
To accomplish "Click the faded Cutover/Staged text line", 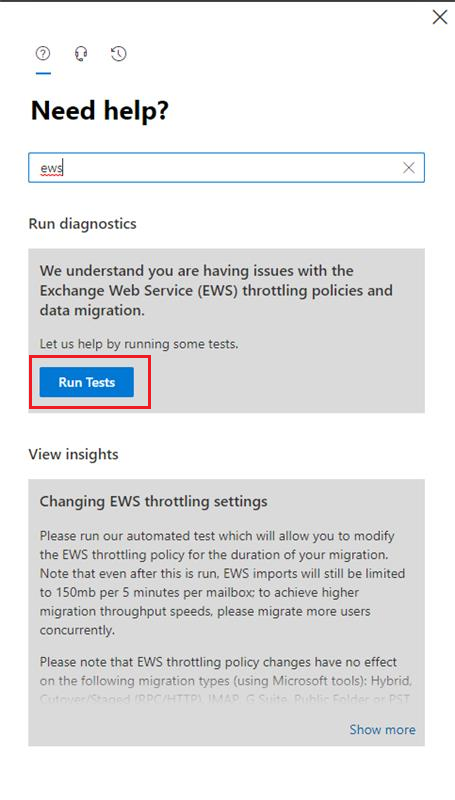I will tap(224, 699).
